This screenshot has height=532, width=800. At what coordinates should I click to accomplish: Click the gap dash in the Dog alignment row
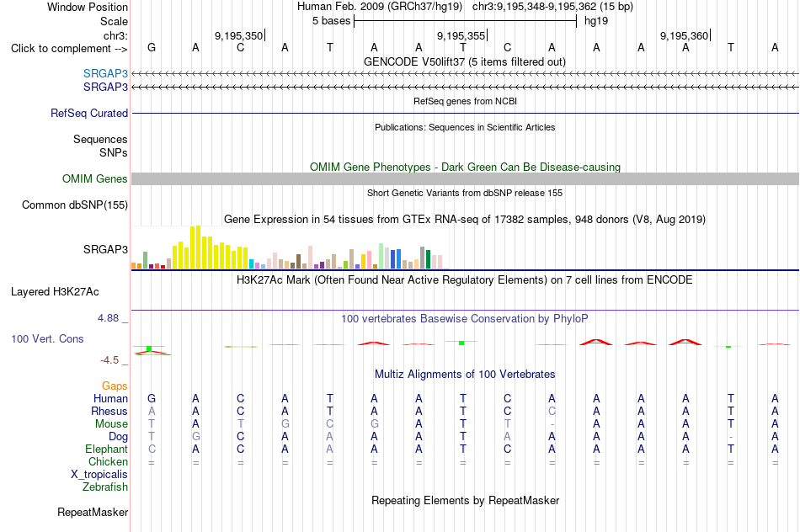(x=731, y=437)
